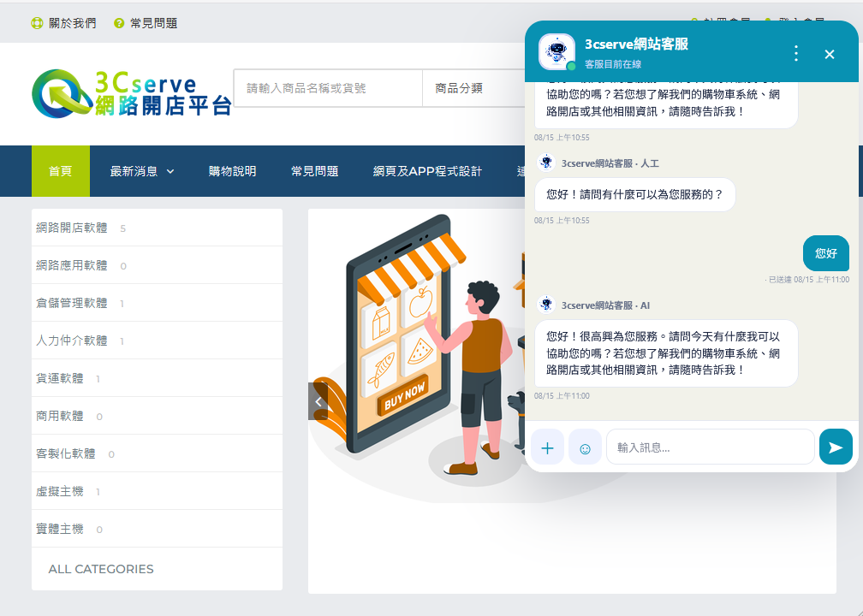This screenshot has width=863, height=616.
Task: Click the carousel previous arrow
Action: (318, 401)
